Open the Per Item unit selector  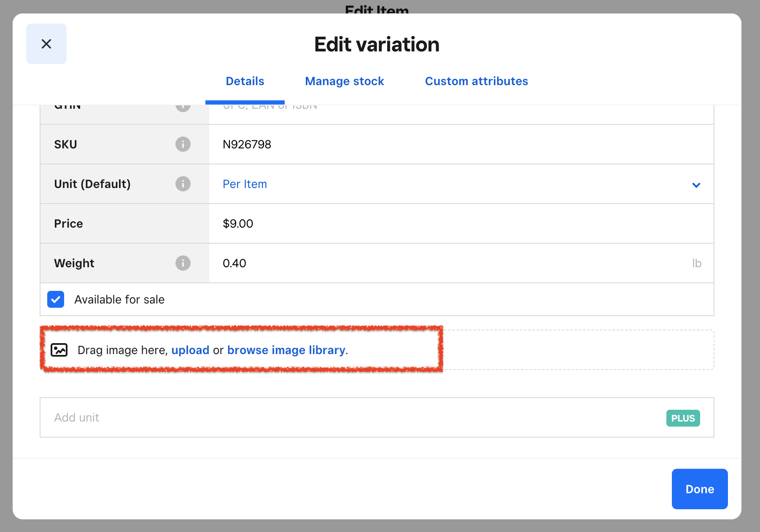point(461,184)
